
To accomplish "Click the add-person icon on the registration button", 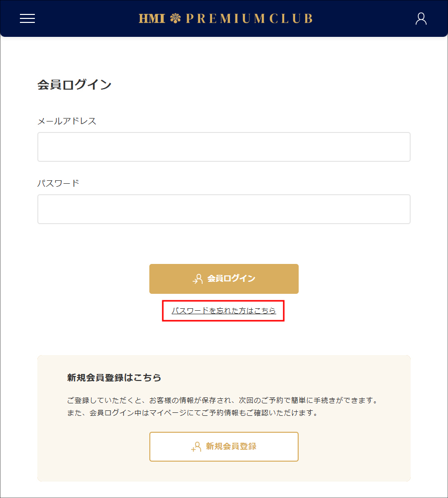I will 196,447.
